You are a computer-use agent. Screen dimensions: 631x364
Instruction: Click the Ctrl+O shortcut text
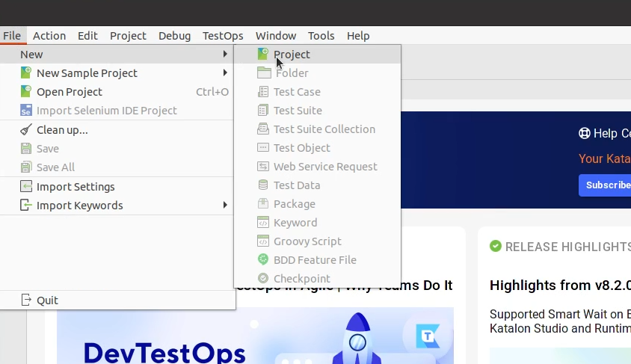coord(212,92)
